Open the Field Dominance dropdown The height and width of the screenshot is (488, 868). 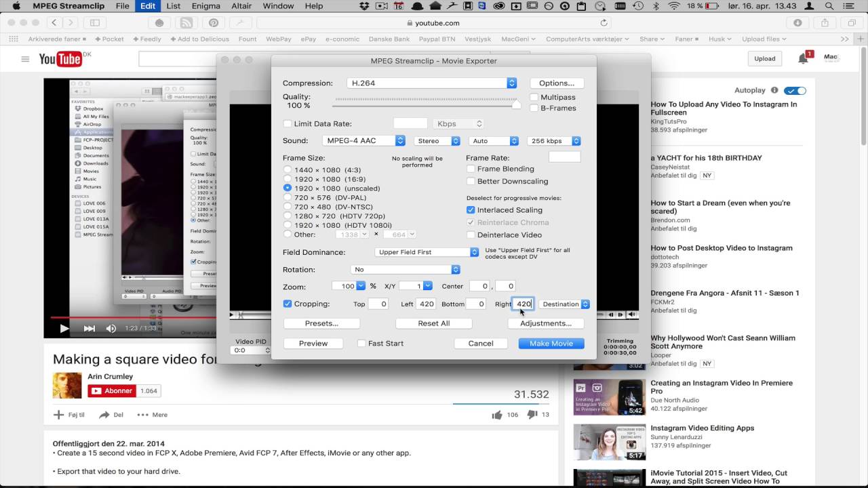[x=427, y=252]
